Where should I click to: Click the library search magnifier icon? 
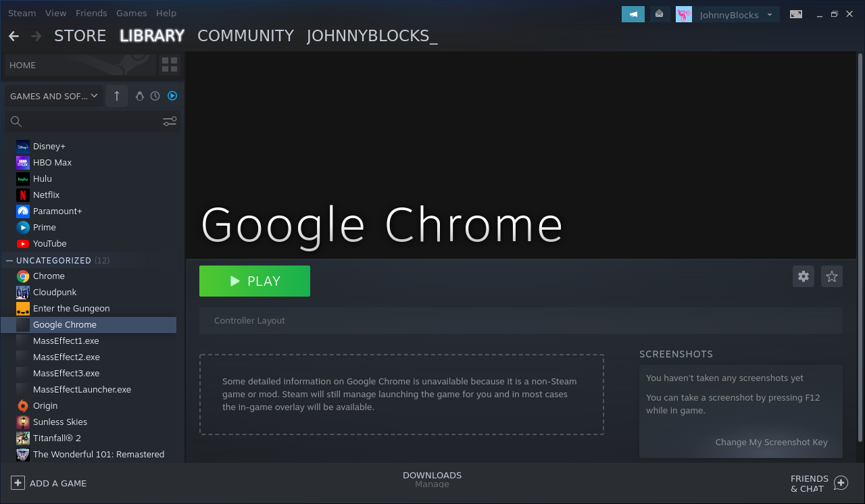pos(16,122)
